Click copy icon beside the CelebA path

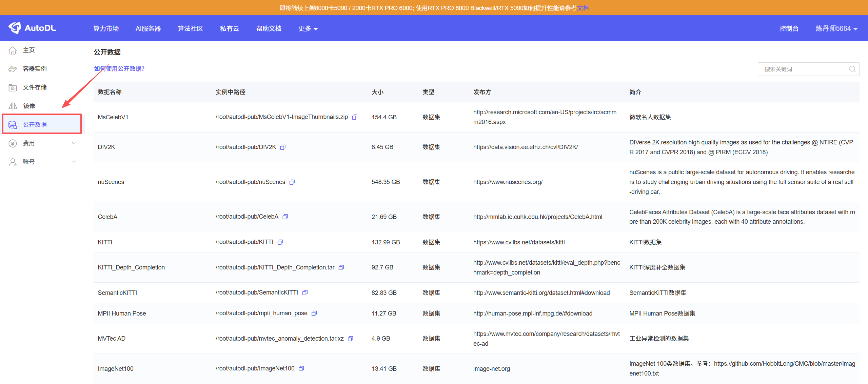[285, 217]
